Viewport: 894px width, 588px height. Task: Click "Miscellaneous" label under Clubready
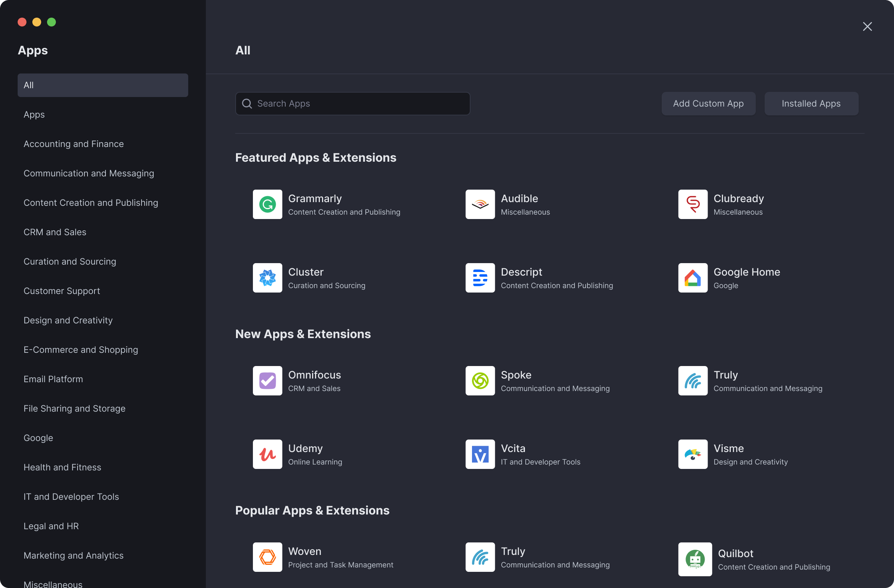point(738,212)
